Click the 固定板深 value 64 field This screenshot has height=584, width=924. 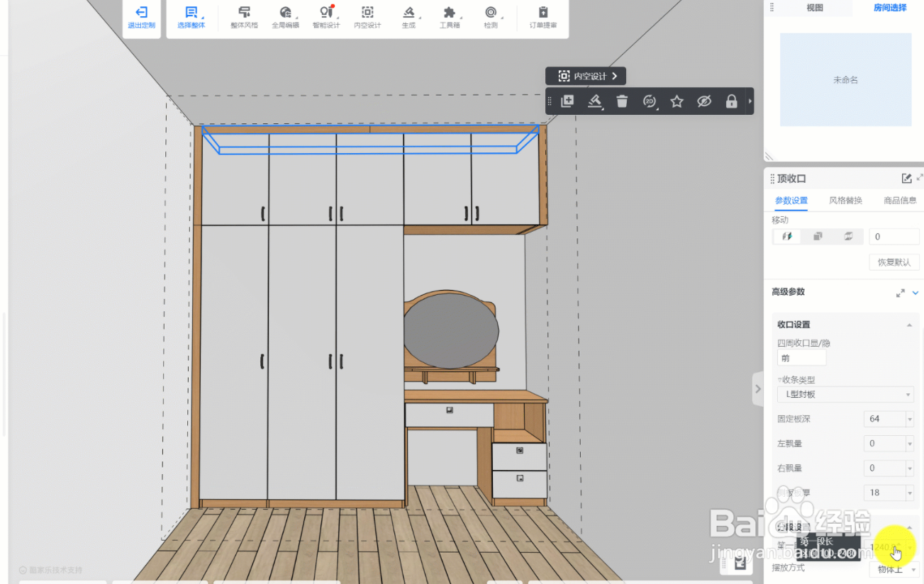tap(884, 419)
